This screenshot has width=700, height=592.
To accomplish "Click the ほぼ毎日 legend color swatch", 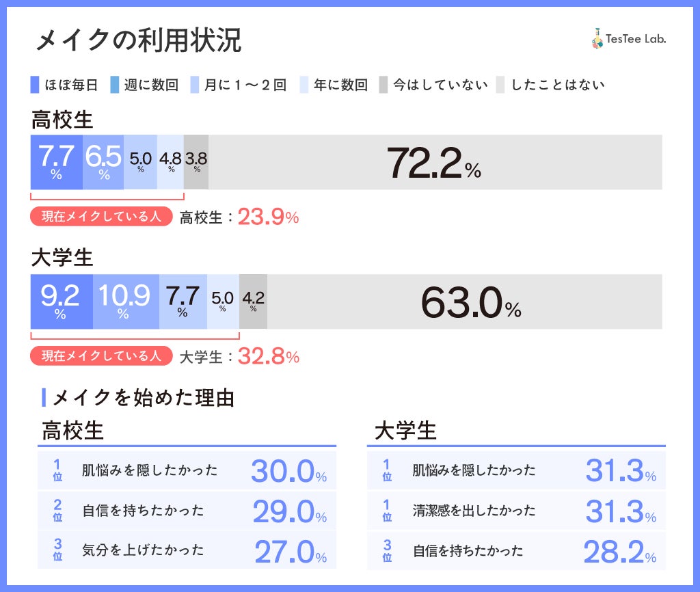I will (36, 85).
